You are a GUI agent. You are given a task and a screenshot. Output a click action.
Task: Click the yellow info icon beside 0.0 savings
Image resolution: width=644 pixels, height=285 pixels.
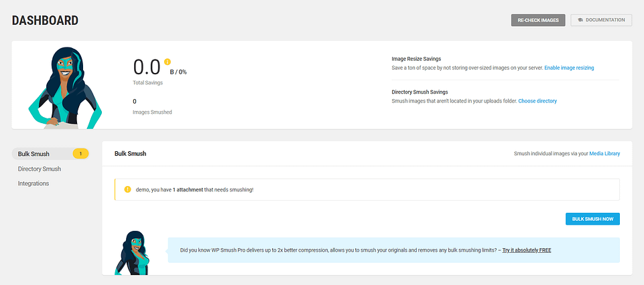167,62
